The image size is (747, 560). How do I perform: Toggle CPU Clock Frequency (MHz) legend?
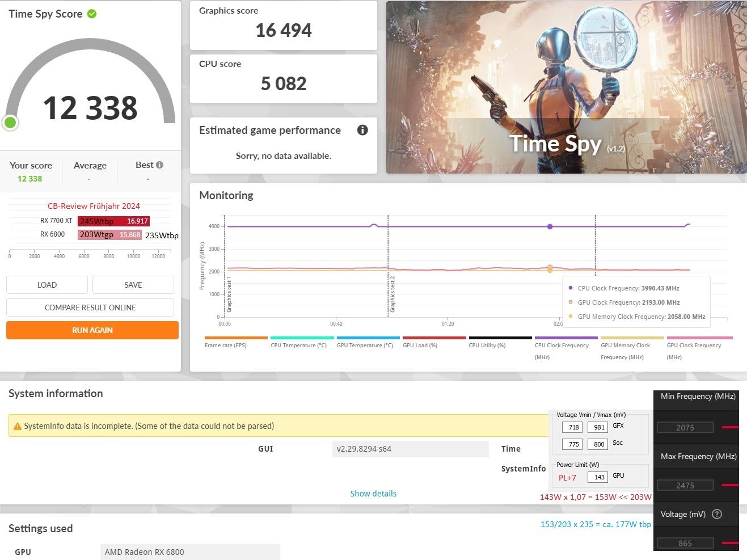566,348
